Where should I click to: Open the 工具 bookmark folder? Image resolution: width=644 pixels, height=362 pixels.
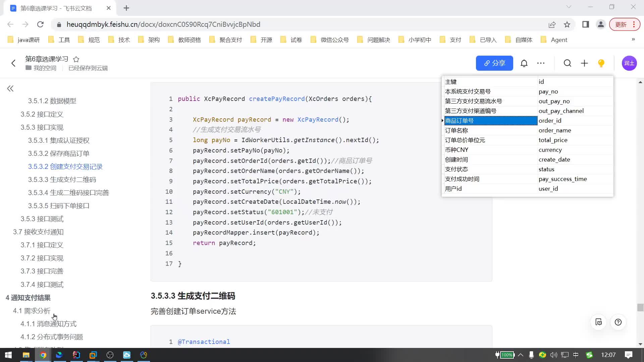pos(59,40)
